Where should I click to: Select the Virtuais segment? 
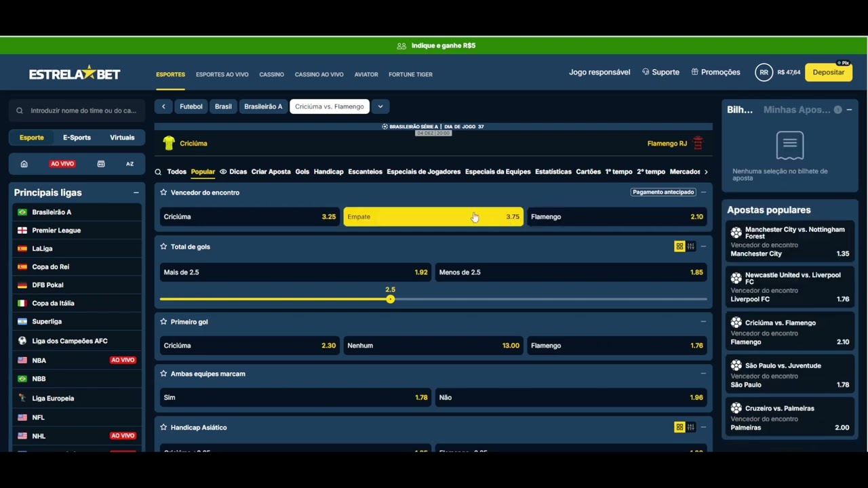122,138
